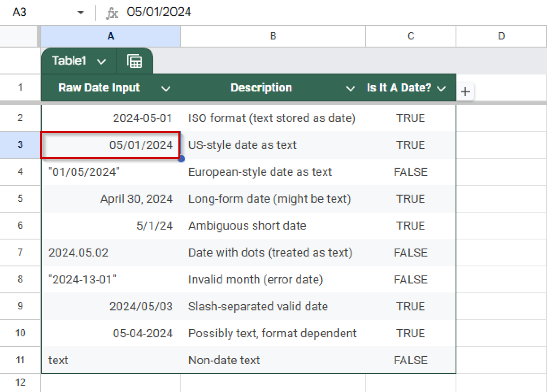Screen dimensions: 547x392
Task: Click the TRUE value for ISO format row
Action: (x=411, y=118)
